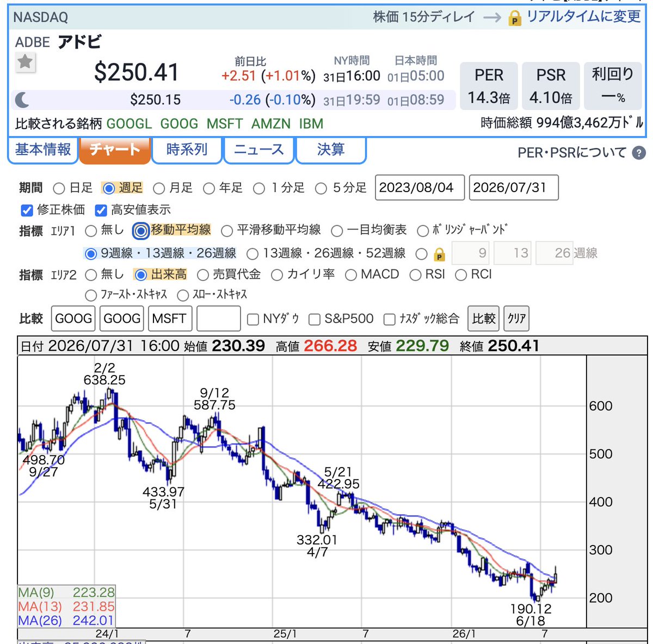
Task: Click the end date field 2026/07/31
Action: point(514,188)
